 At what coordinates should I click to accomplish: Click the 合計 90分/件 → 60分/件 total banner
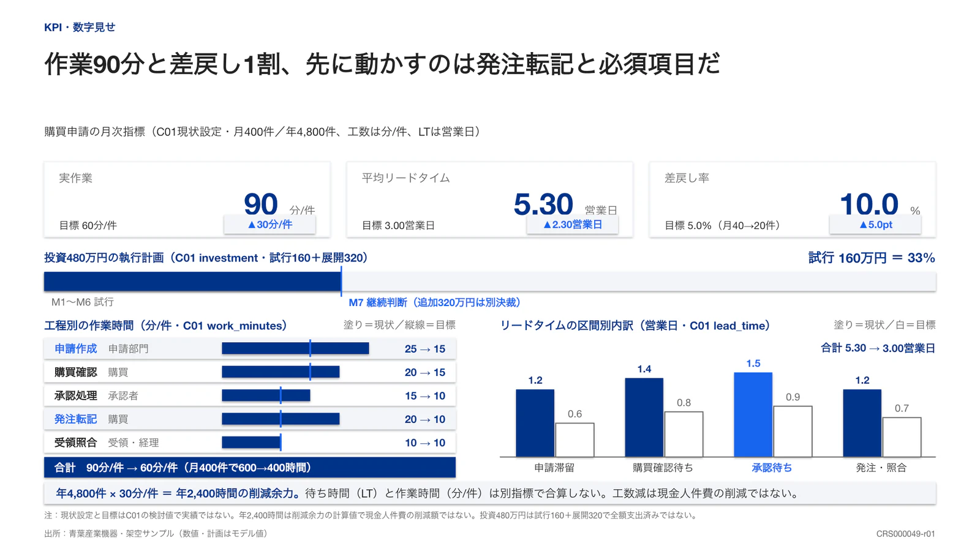(x=250, y=467)
